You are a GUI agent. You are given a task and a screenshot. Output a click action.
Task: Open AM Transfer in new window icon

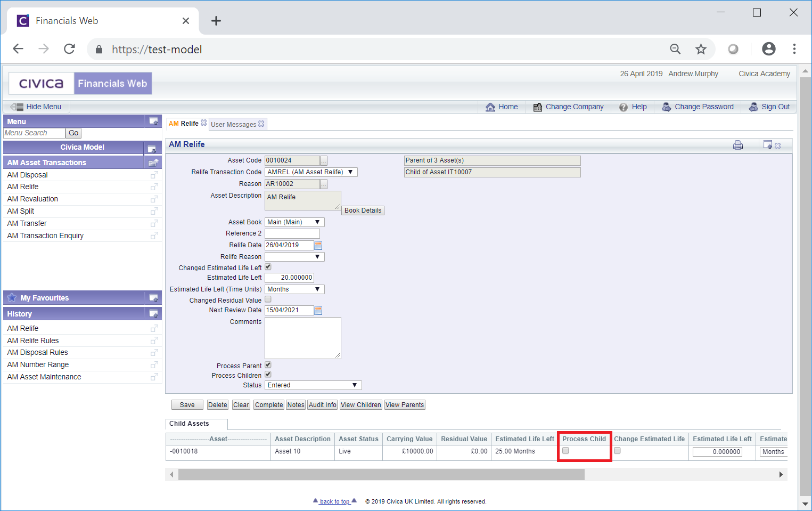pyautogui.click(x=154, y=223)
